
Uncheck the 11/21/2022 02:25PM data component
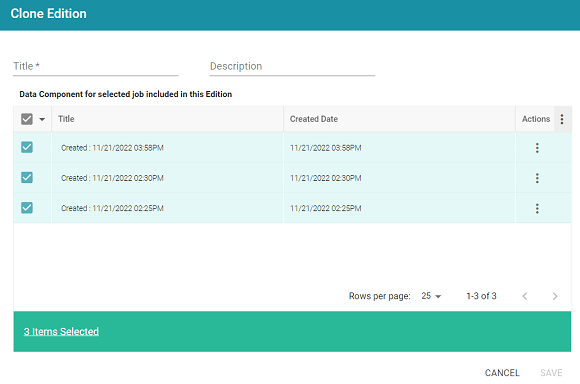tap(27, 208)
